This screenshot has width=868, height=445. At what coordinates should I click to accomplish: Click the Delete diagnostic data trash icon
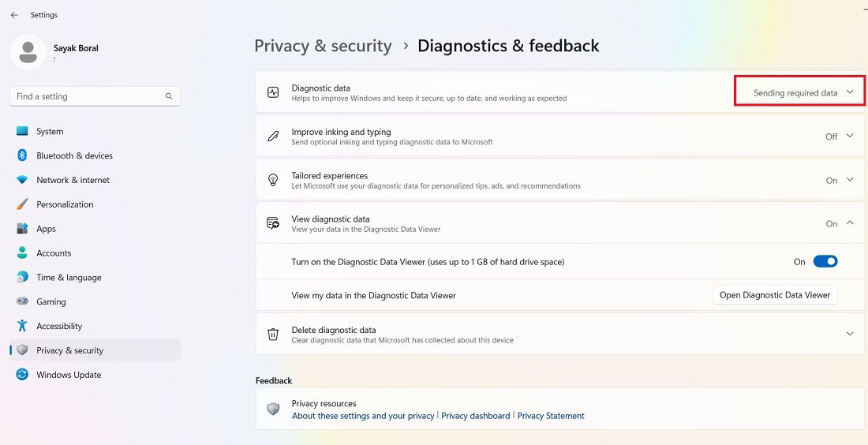pos(273,335)
